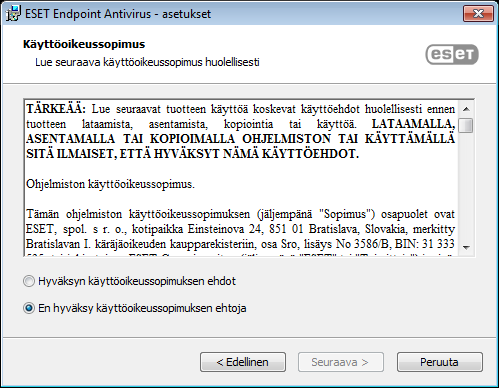Click the disabled Seuraava button

click(341, 362)
